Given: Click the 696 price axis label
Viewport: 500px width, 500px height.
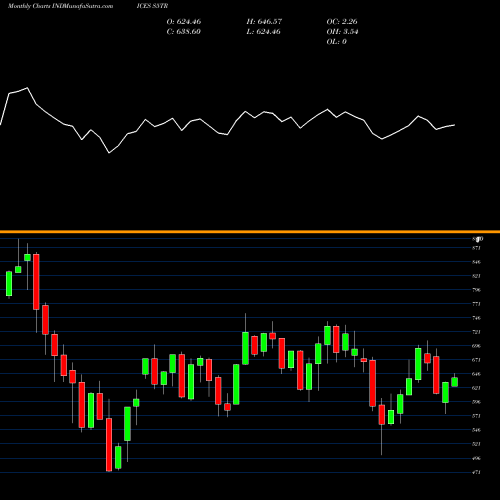Looking at the screenshot, I should pyautogui.click(x=476, y=346).
